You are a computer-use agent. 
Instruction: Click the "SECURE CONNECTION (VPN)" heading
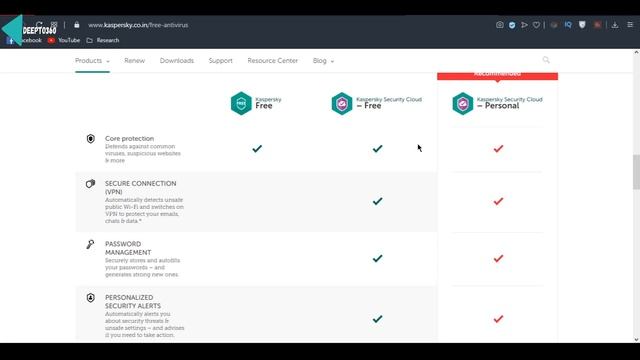[140, 187]
